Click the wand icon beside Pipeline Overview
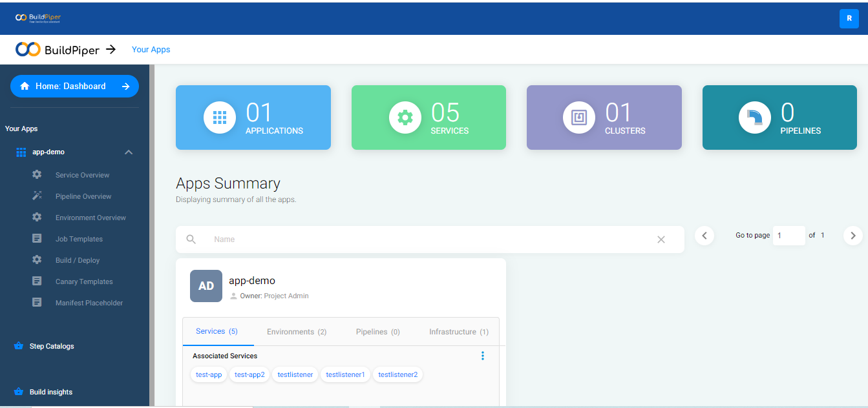This screenshot has height=408, width=868. click(x=37, y=196)
